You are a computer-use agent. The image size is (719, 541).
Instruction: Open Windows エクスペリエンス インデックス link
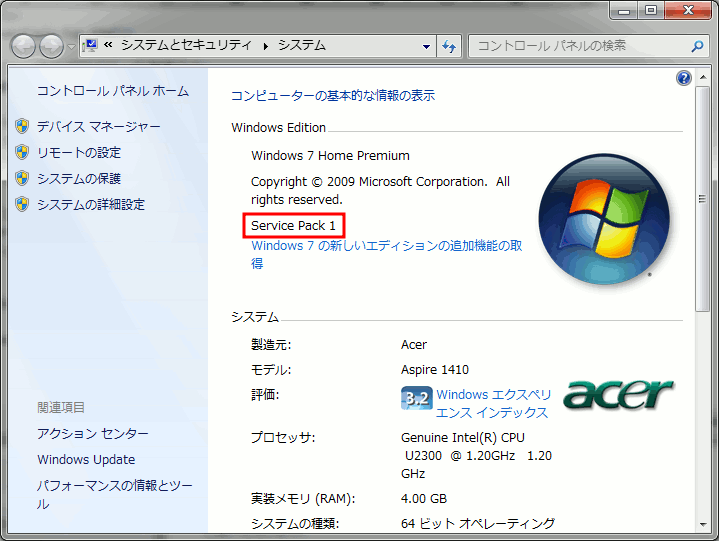pos(493,403)
